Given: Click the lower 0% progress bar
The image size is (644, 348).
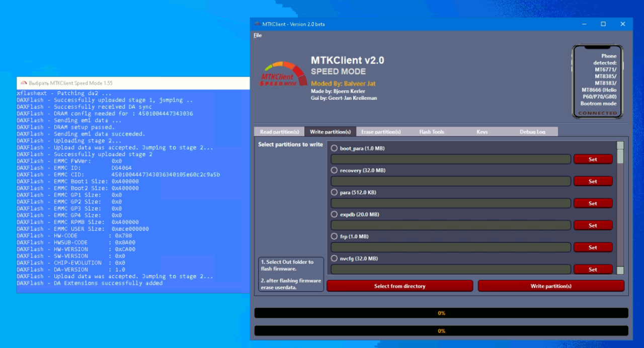Looking at the screenshot, I should [441, 331].
